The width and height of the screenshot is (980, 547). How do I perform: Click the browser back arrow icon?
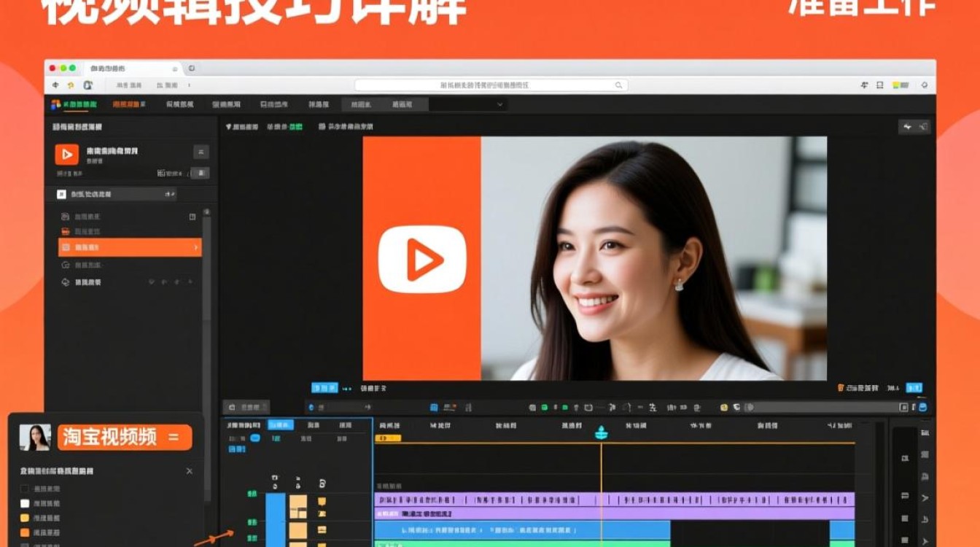[x=55, y=85]
